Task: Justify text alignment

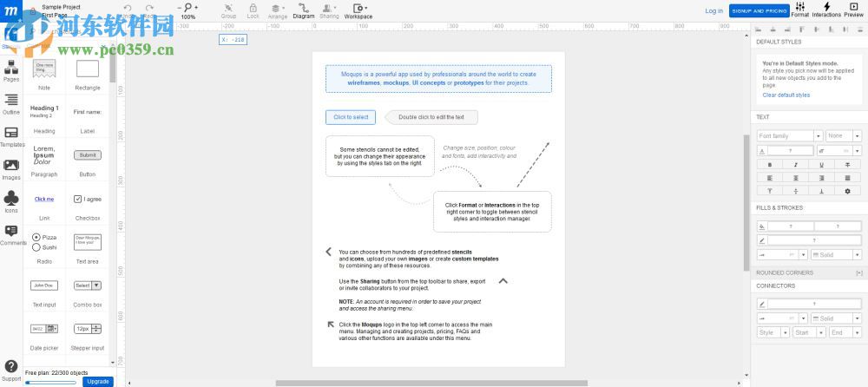Action: 847,178
